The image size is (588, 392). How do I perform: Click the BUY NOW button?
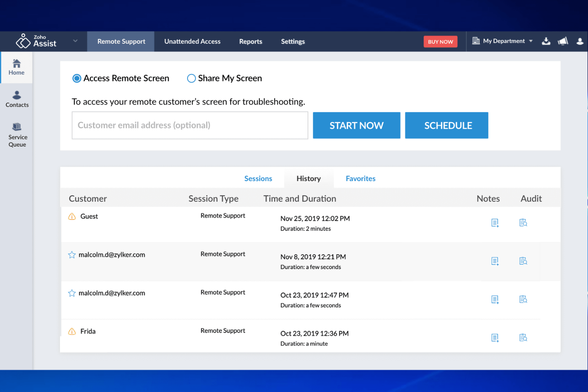tap(440, 41)
